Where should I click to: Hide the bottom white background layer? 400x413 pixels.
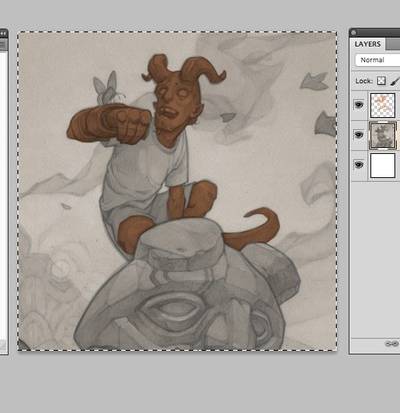[359, 165]
